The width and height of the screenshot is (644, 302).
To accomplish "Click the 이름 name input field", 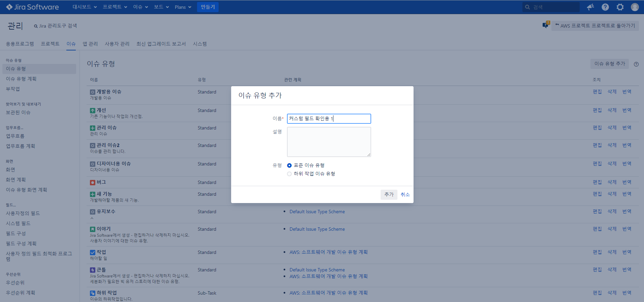I will pos(329,119).
